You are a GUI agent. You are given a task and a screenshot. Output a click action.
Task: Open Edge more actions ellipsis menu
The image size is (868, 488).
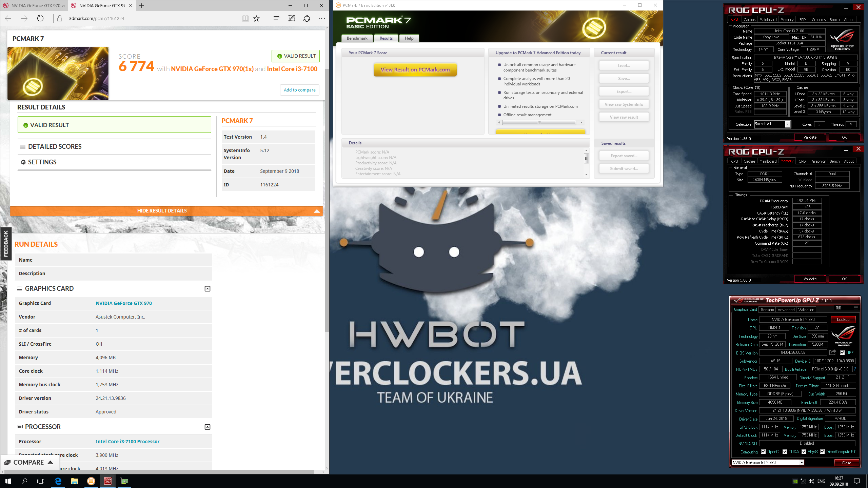(321, 18)
